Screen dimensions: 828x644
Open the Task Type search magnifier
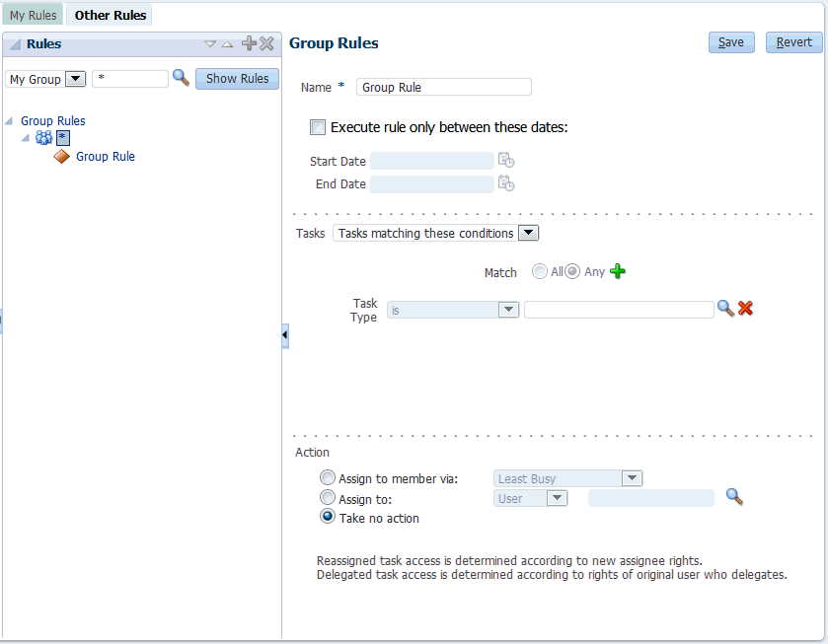tap(725, 309)
